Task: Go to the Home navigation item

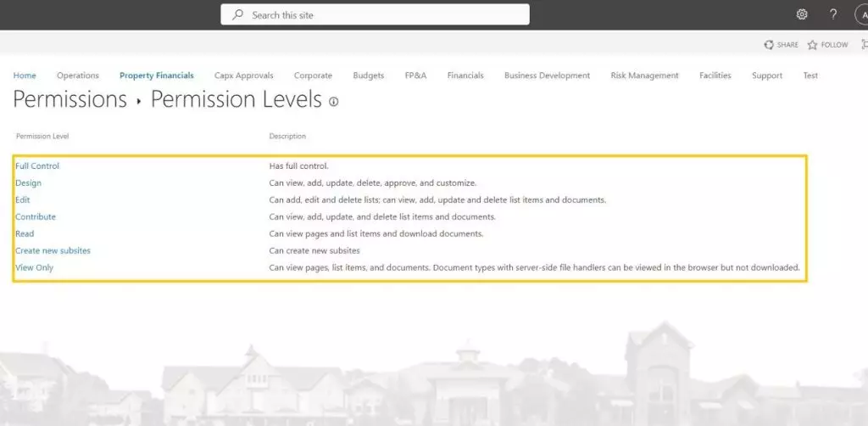Action: click(x=25, y=76)
